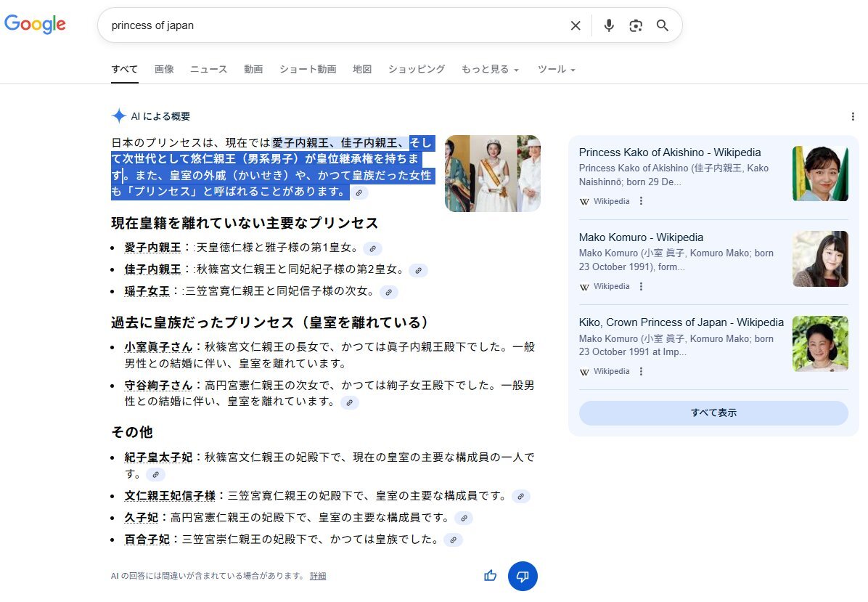This screenshot has width=868, height=602.
Task: Click the 小室眞子さん underlined term
Action: (158, 346)
